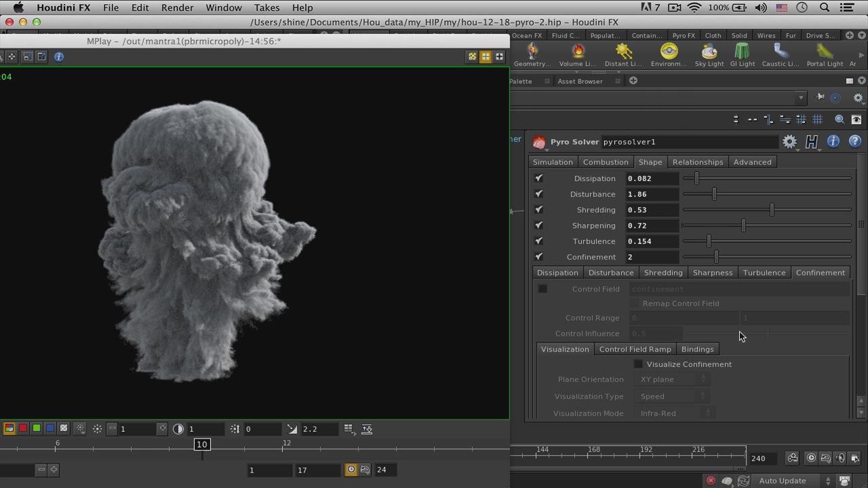
Task: Select the Sky Light shelf tool
Action: click(709, 55)
